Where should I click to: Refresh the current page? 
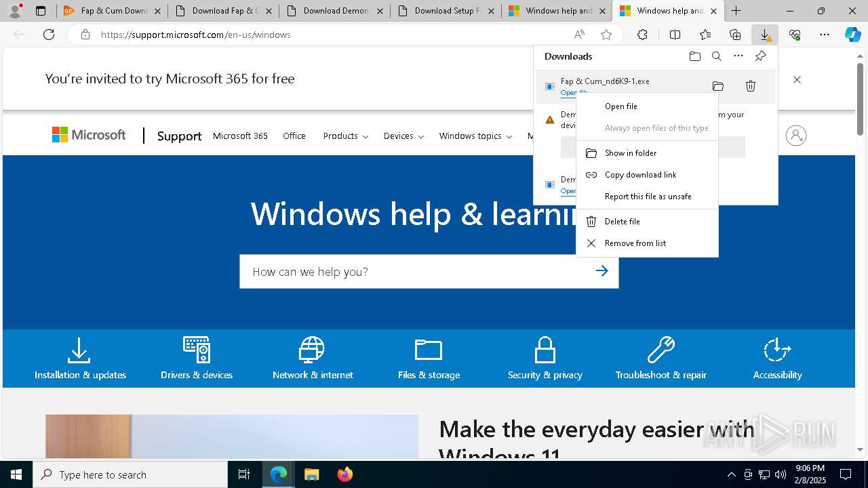pos(49,35)
